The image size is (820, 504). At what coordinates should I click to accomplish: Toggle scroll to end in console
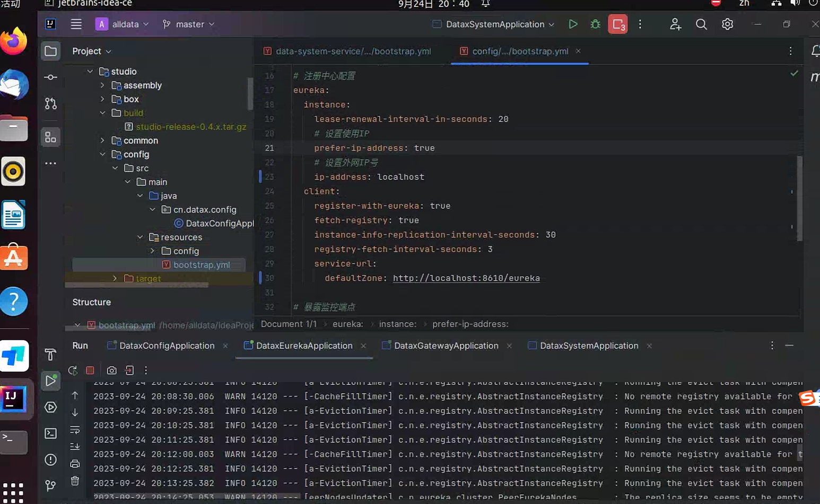[x=75, y=445]
